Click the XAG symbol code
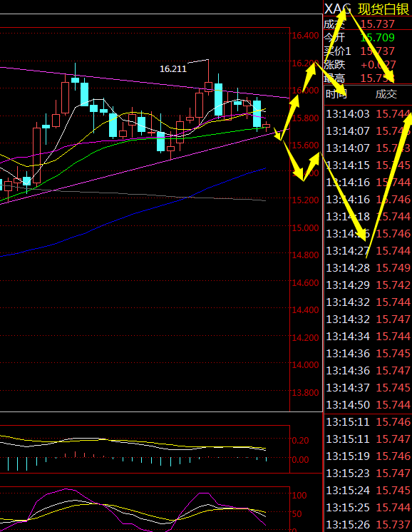This screenshot has width=412, height=532. [x=337, y=9]
